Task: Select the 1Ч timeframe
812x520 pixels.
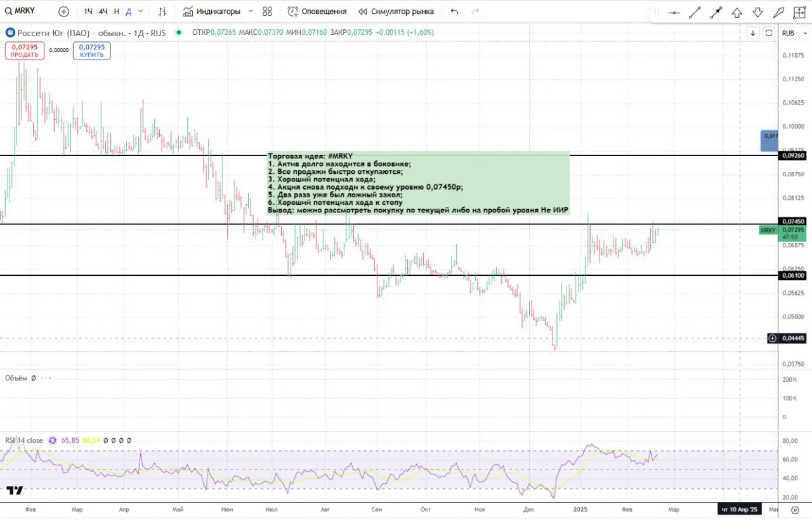Action: 88,11
